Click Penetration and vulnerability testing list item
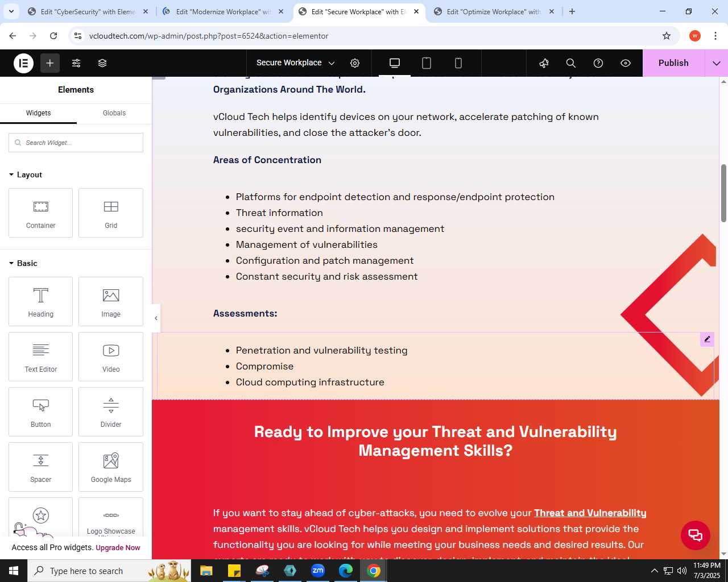 pyautogui.click(x=321, y=350)
